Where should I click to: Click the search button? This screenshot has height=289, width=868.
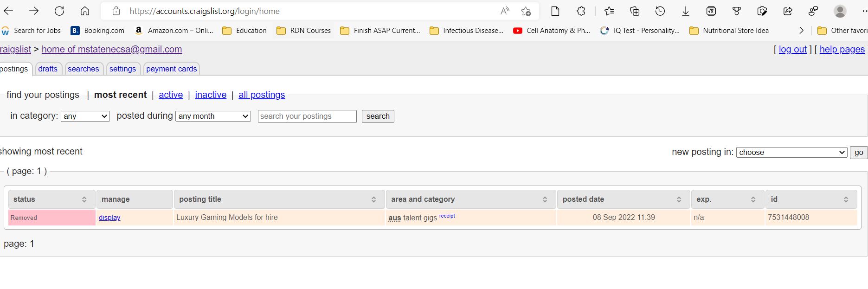[x=378, y=116]
